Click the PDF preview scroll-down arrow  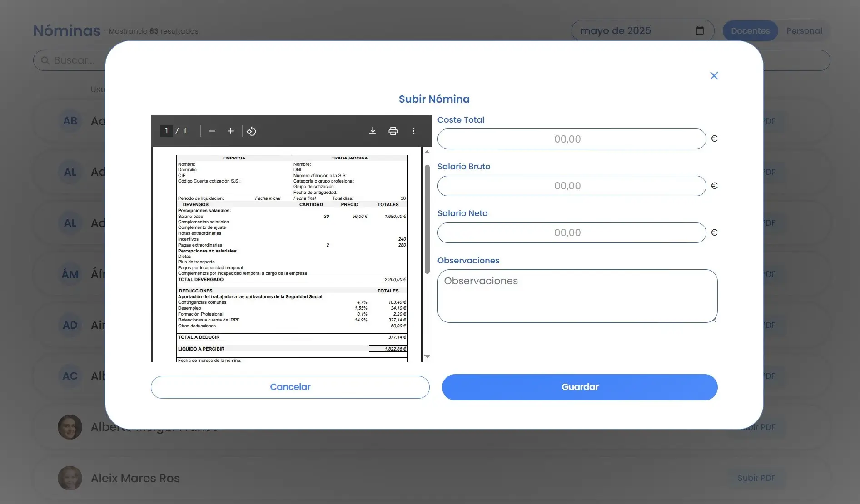(428, 357)
